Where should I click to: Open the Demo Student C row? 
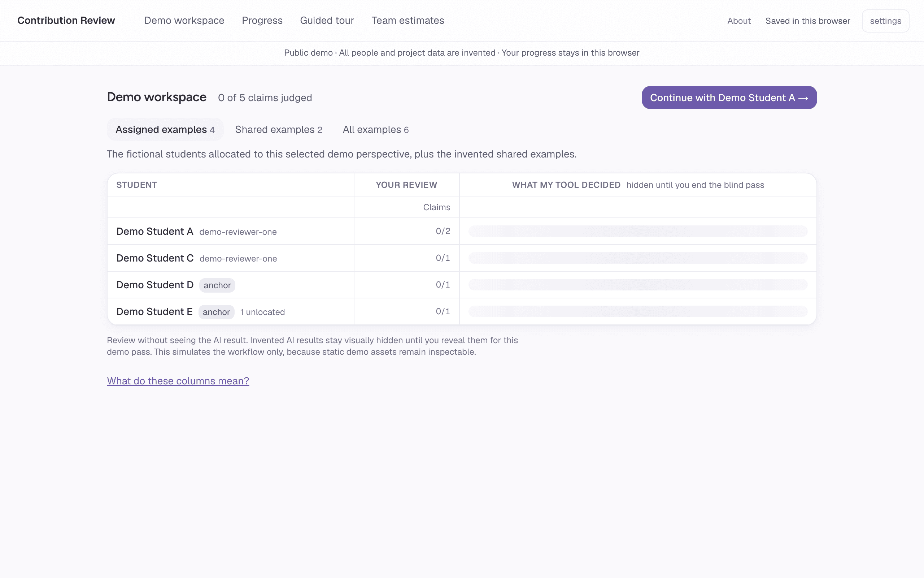(462, 258)
